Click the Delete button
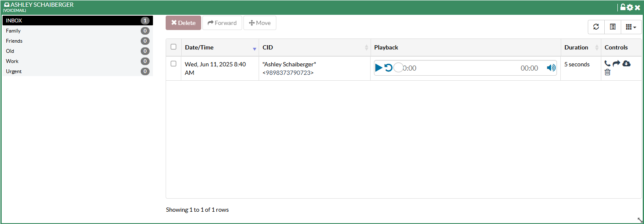Viewport: 644px width, 224px height. click(x=183, y=23)
